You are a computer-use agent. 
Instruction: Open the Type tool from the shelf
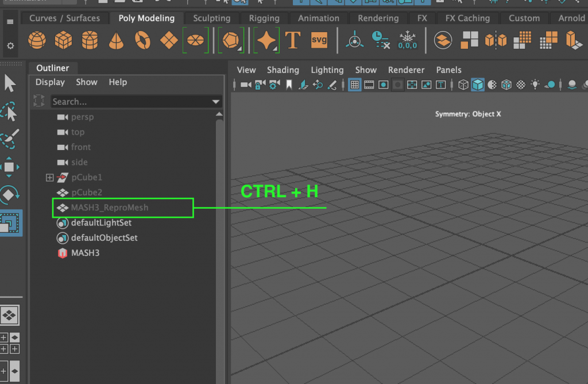tap(293, 40)
